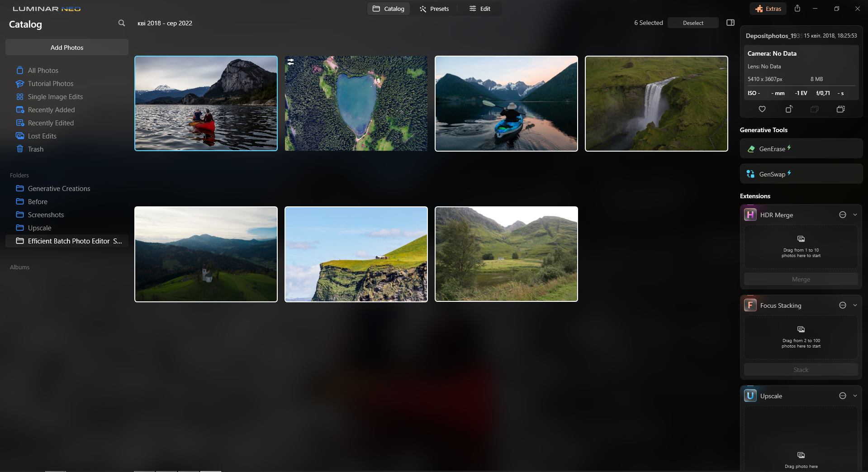Viewport: 868px width, 472px height.
Task: Select the green mountain valley photo
Action: 506,254
